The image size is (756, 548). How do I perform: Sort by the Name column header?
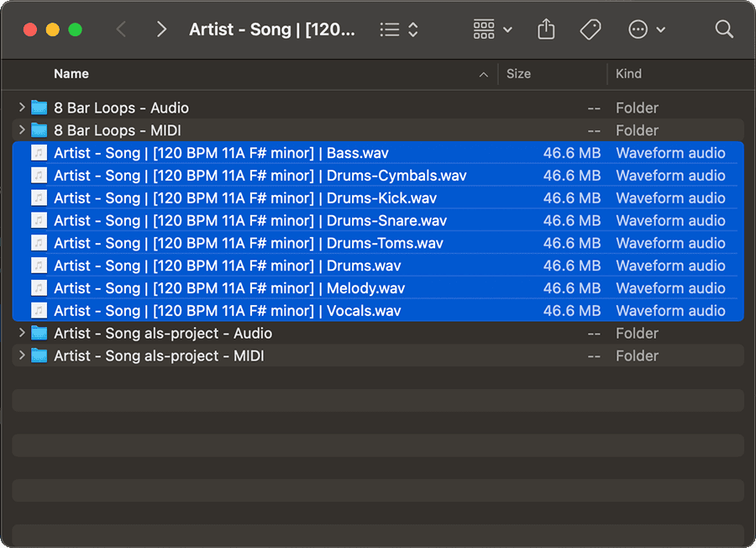coord(71,74)
